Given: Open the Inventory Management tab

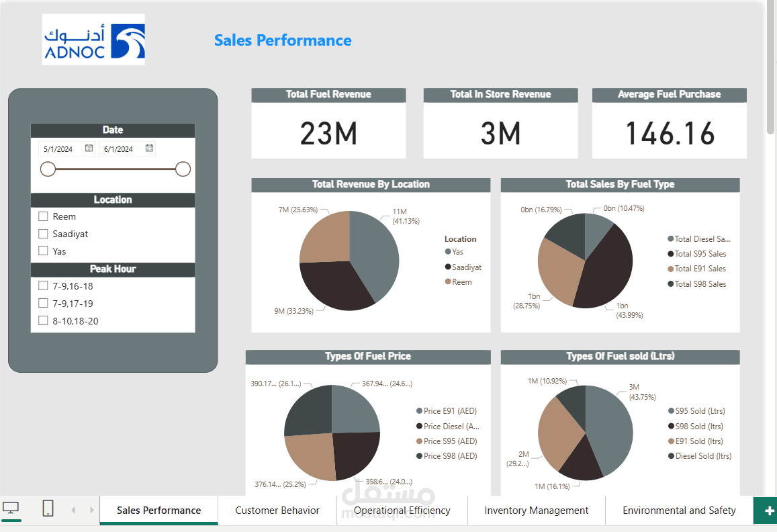Looking at the screenshot, I should tap(536, 511).
